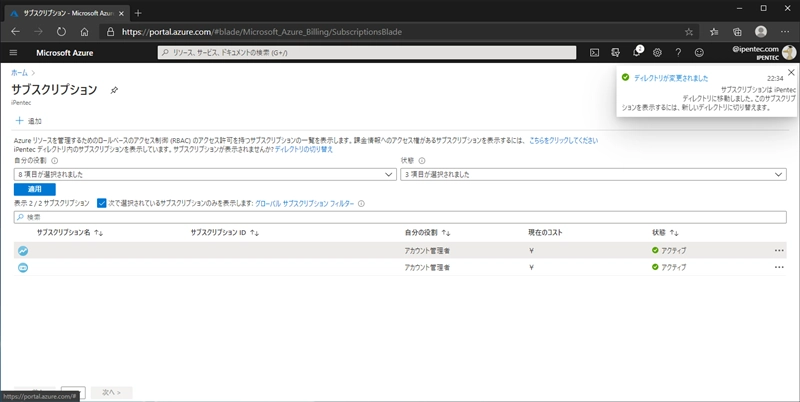Click the ホーム breadcrumb link

tap(19, 73)
